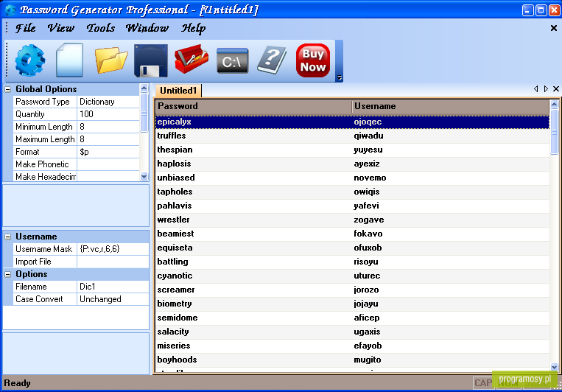Click the Make Hexadecimal property label
This screenshot has width=562, height=392.
coord(45,176)
